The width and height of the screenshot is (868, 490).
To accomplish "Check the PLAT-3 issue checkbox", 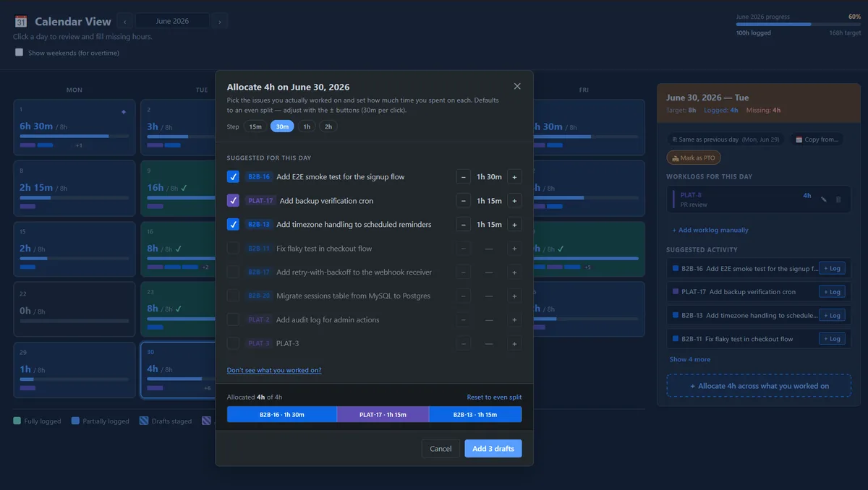I will click(x=233, y=343).
